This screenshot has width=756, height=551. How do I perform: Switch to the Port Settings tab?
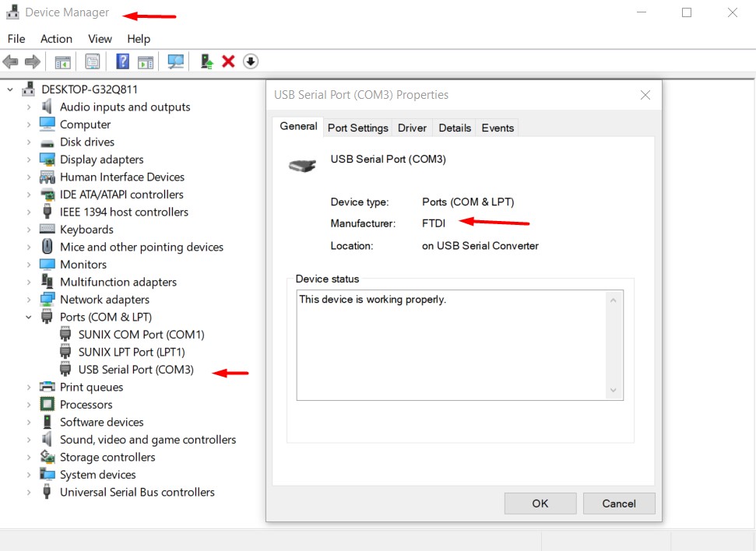(x=357, y=128)
